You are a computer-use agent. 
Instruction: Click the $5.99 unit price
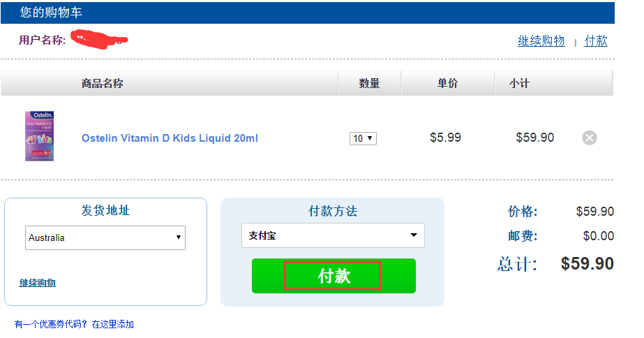coord(445,138)
